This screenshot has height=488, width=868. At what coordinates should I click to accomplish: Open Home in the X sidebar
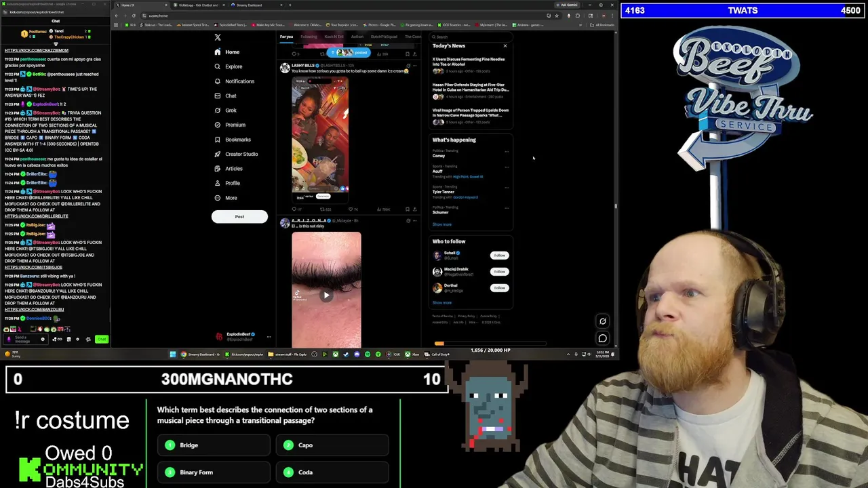[x=226, y=52]
